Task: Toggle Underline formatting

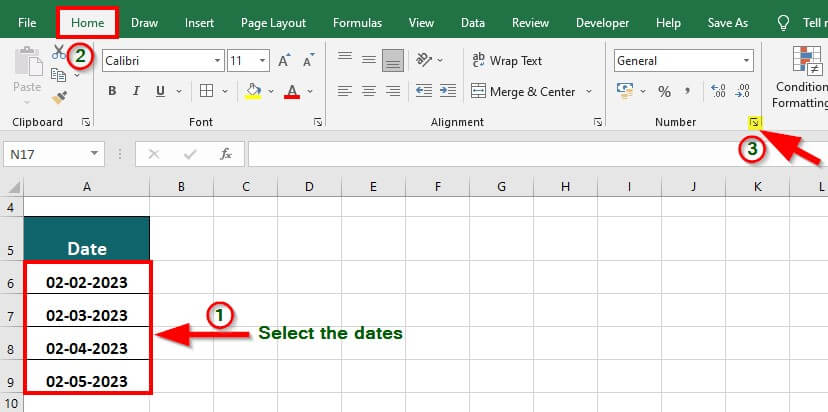Action: pos(161,91)
